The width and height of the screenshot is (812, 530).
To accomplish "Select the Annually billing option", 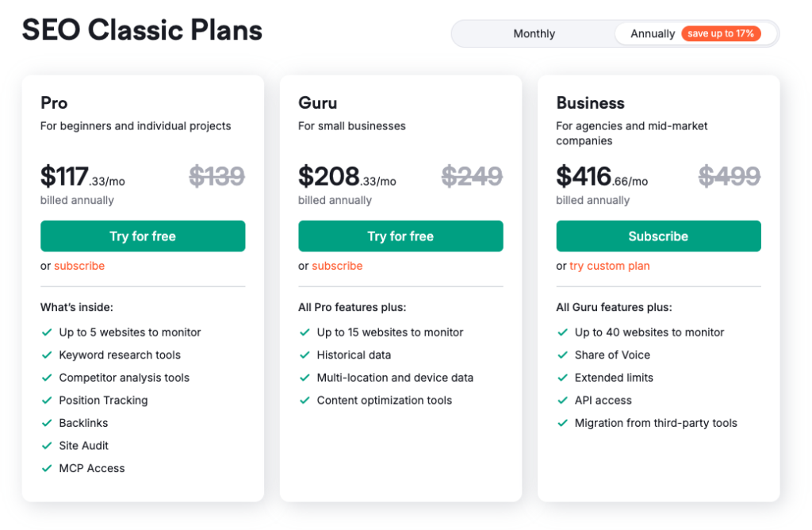I will 652,33.
